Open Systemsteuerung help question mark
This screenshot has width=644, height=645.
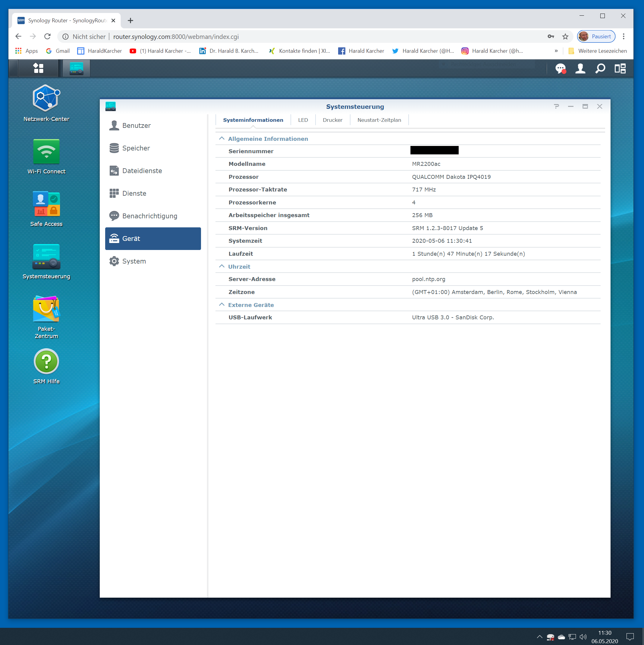coord(556,106)
